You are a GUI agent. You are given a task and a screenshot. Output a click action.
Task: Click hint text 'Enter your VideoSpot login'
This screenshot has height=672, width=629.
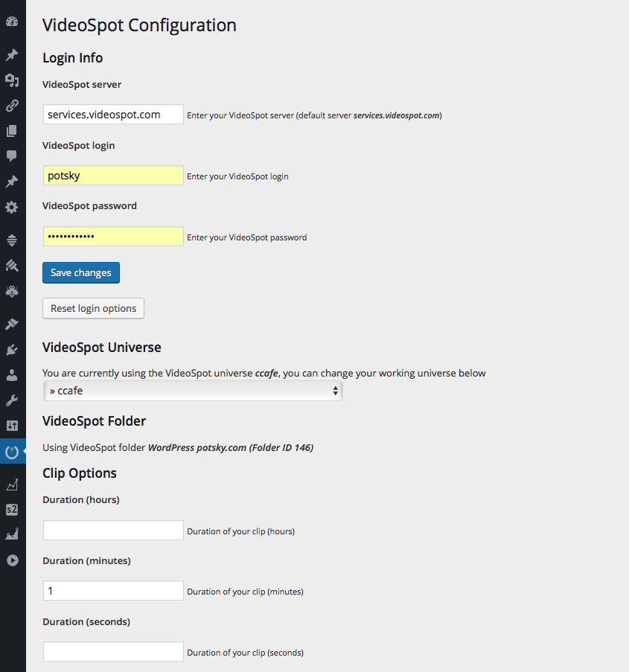pos(237,176)
